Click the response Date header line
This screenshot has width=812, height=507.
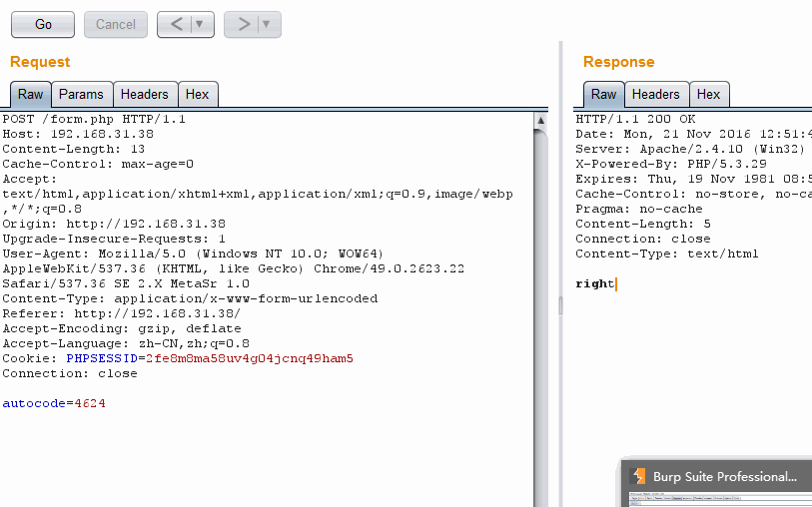point(693,134)
